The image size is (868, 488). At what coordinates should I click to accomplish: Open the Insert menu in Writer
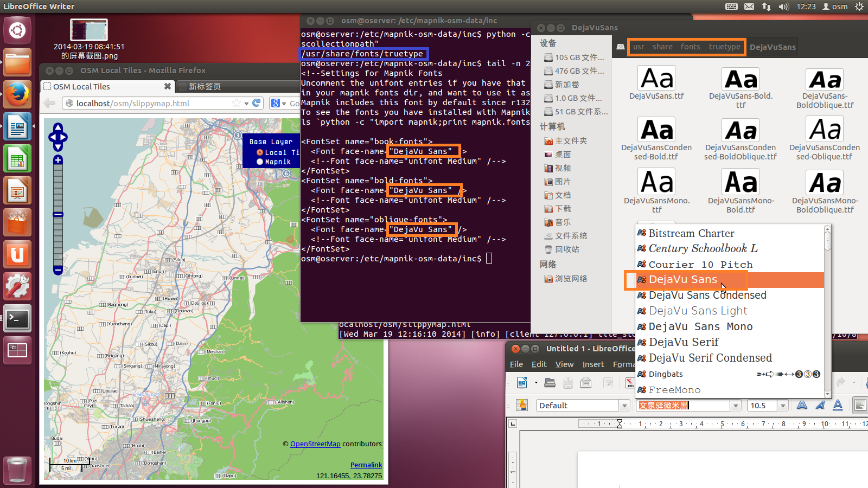(x=593, y=364)
